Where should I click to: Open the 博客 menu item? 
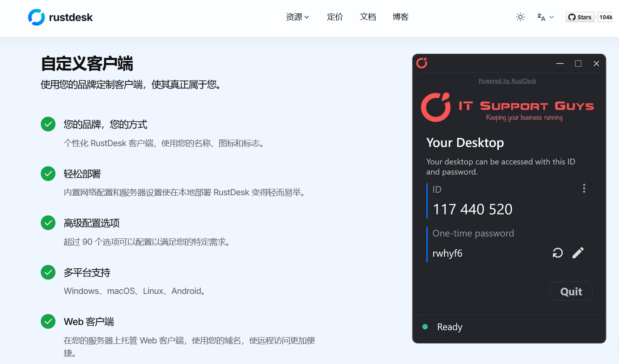[400, 17]
